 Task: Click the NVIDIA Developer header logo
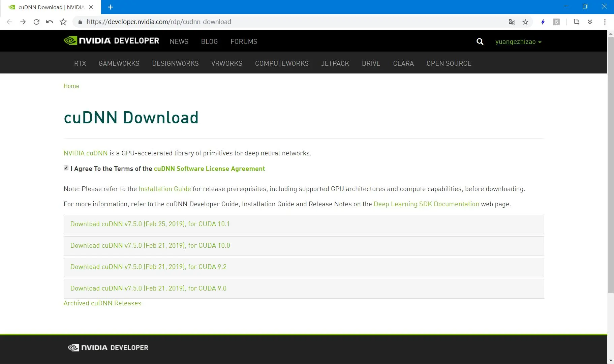[111, 41]
